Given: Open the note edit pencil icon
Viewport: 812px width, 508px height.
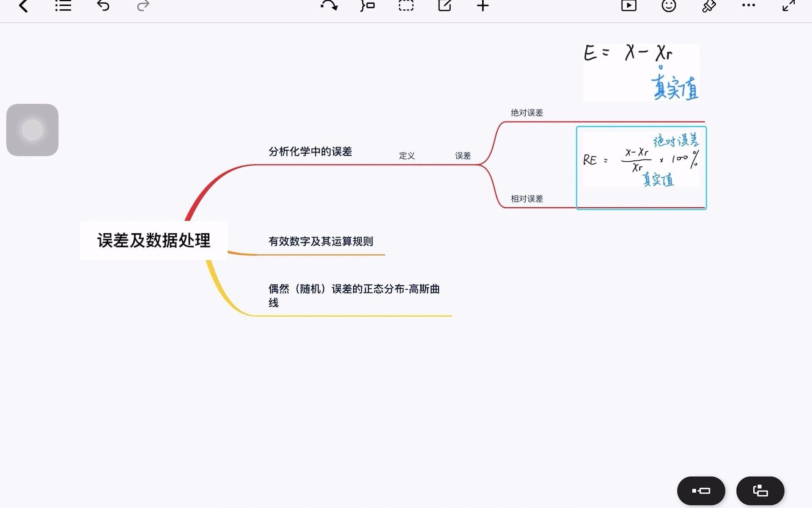Looking at the screenshot, I should [444, 6].
